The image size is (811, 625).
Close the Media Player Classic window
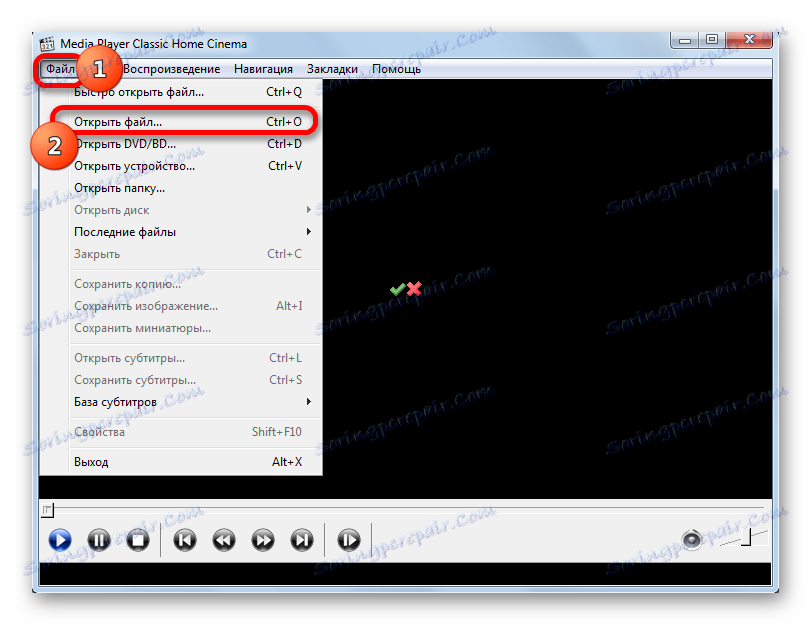(749, 40)
